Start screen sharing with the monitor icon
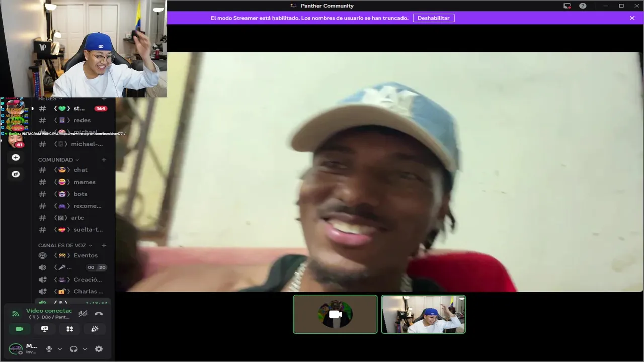Image resolution: width=644 pixels, height=362 pixels. pos(45,329)
